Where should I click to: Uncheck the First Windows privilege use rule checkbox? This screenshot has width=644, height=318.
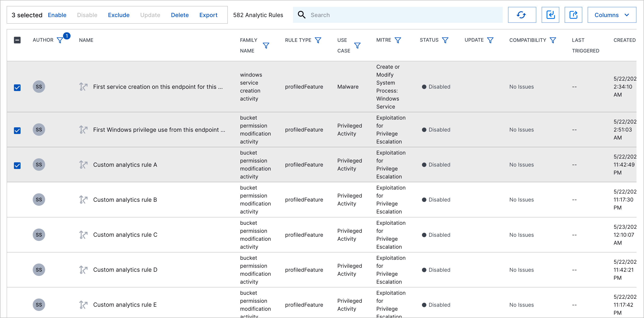[17, 131]
